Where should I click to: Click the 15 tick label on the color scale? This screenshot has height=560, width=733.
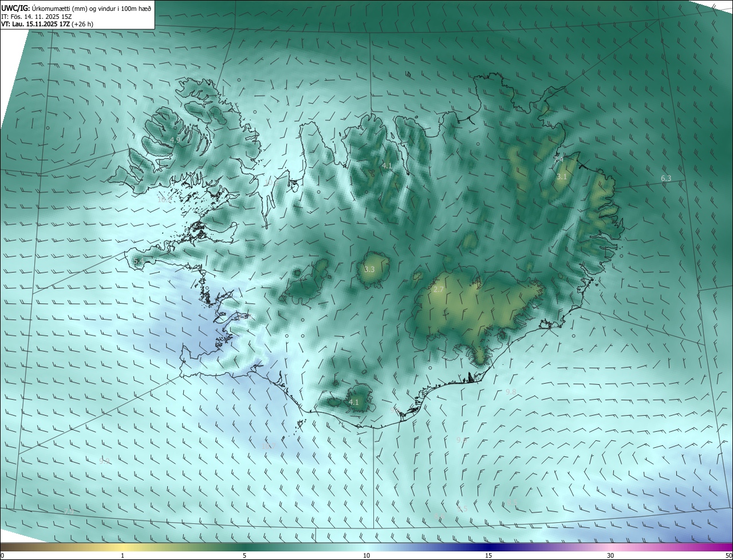[x=488, y=555]
